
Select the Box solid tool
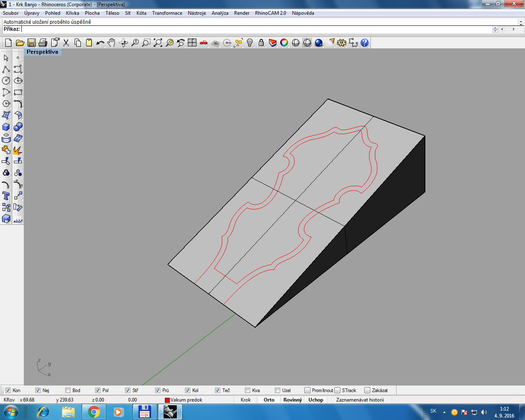[x=6, y=127]
